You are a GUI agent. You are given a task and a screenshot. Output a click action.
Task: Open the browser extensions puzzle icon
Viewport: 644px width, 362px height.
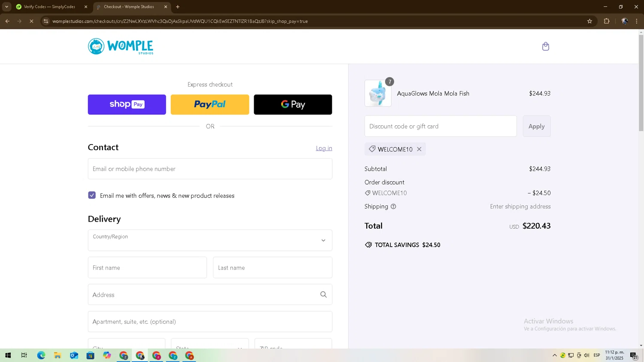pyautogui.click(x=606, y=21)
